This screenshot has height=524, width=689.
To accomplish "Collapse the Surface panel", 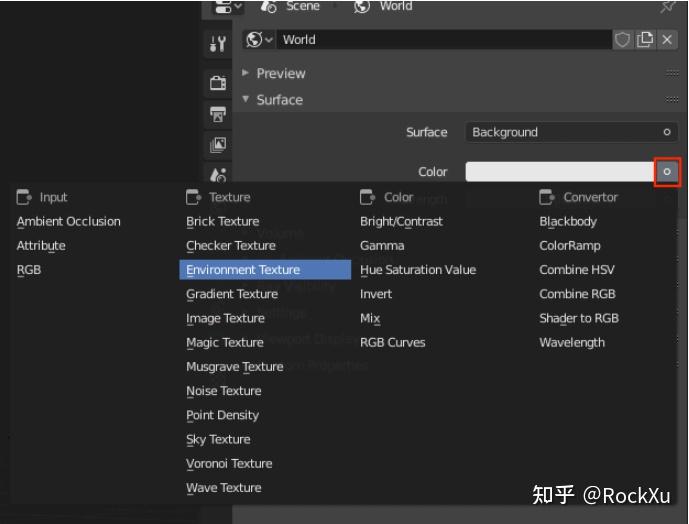I will [279, 100].
